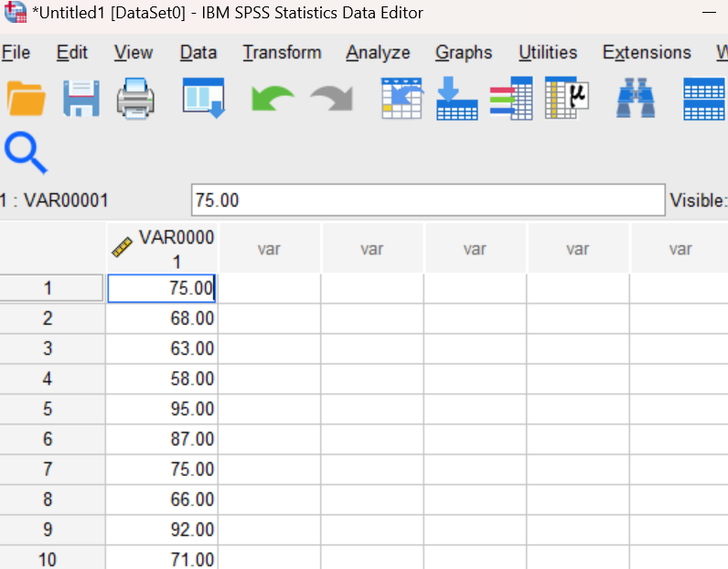Click the gray Redo arrow icon
Image resolution: width=728 pixels, height=569 pixels.
pyautogui.click(x=332, y=99)
